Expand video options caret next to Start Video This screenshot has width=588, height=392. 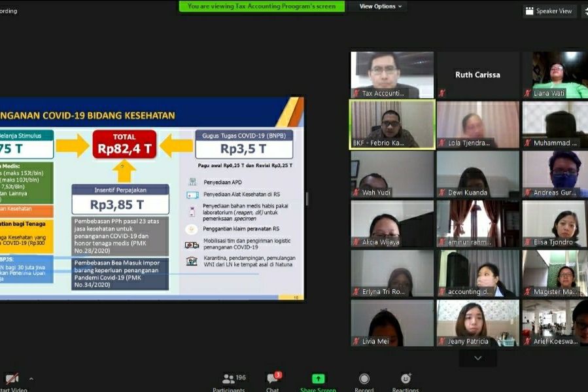click(x=31, y=379)
